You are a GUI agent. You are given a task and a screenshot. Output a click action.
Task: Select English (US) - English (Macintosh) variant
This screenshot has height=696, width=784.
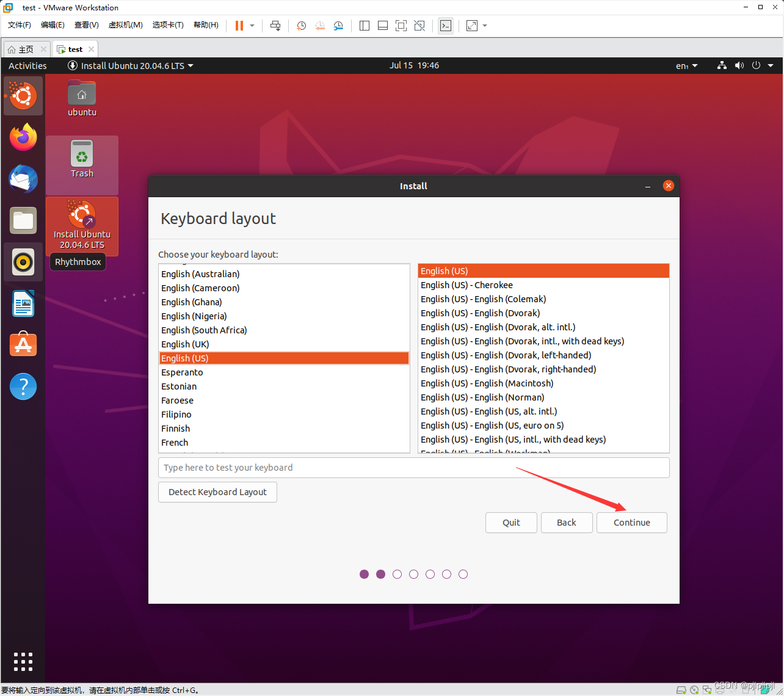click(x=543, y=383)
